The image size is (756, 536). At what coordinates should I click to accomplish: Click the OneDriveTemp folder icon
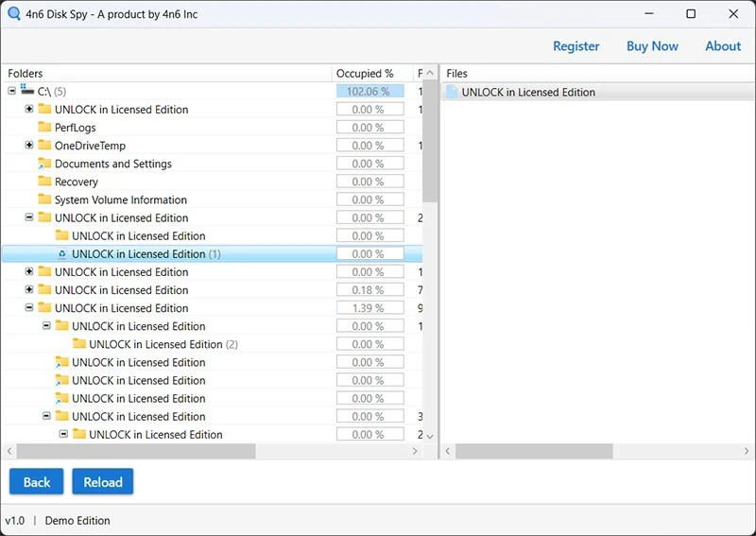coord(44,145)
